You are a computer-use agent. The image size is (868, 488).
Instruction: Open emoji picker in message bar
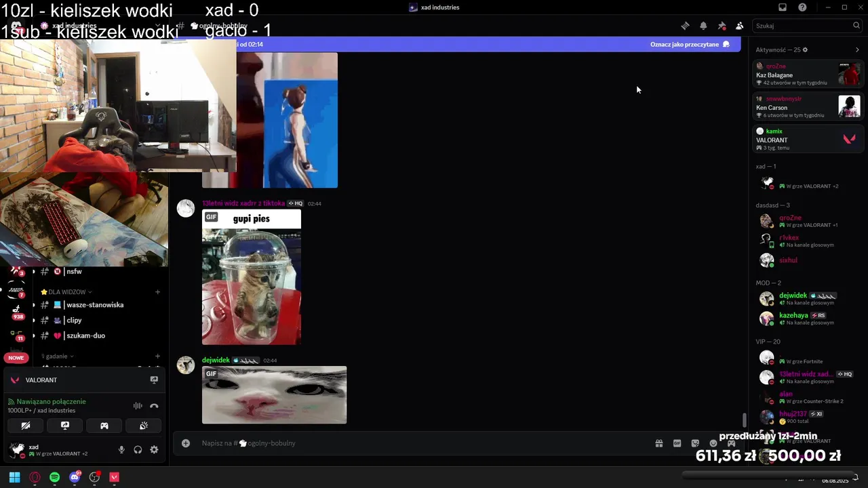pyautogui.click(x=713, y=443)
